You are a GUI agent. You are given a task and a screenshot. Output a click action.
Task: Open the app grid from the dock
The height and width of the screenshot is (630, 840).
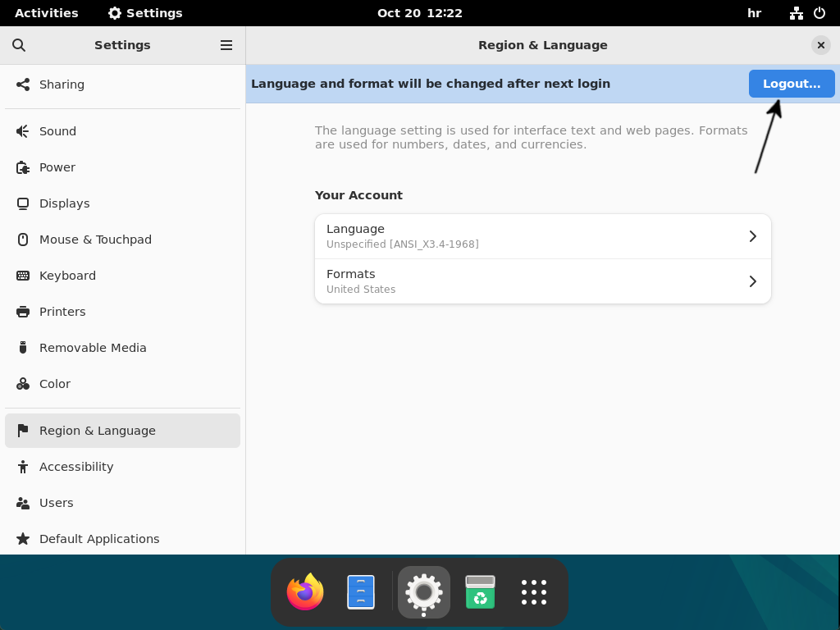pos(533,591)
